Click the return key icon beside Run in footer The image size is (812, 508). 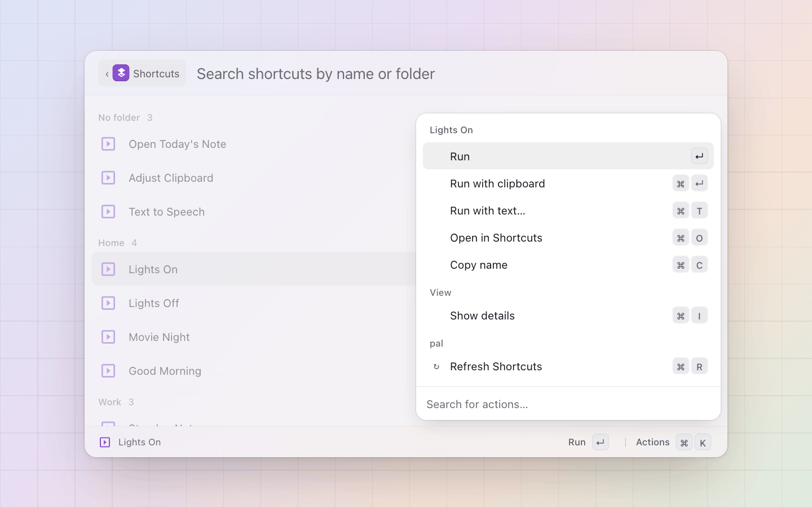[601, 442]
